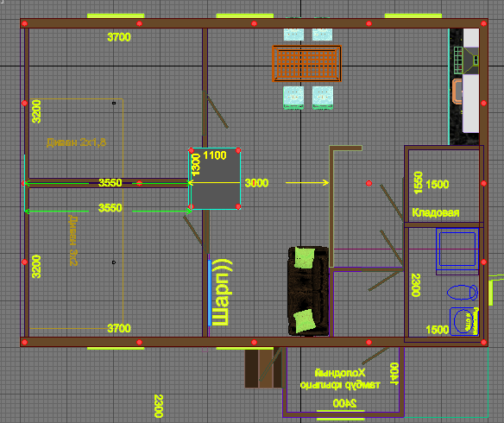This screenshot has width=504, height=423.
Task: Click the top-right red handle of gray rectangle
Action: click(x=238, y=150)
